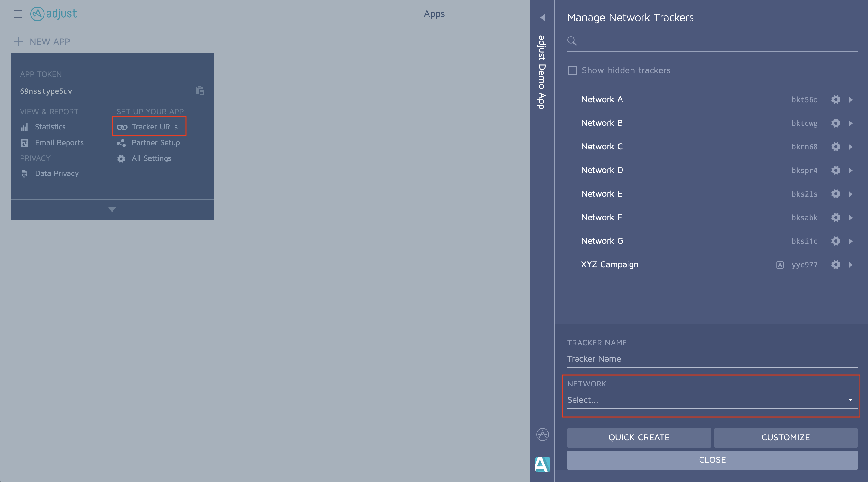Enable Show hidden trackers checkbox

[573, 70]
